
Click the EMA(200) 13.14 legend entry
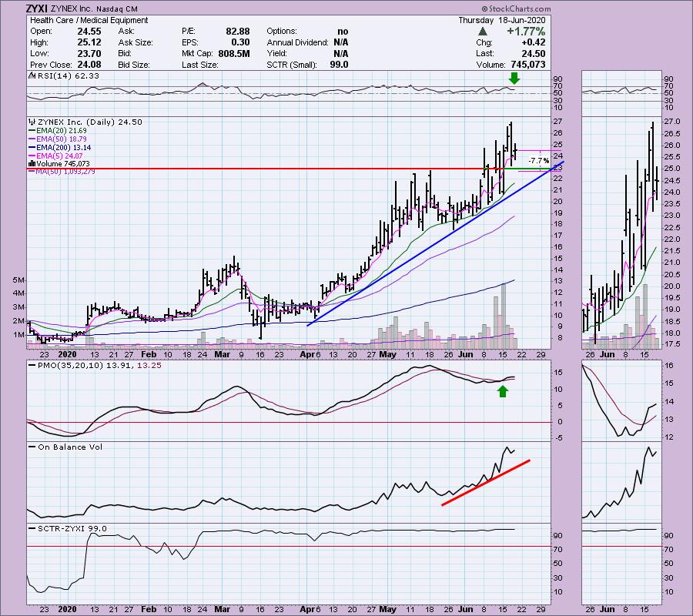(x=64, y=148)
